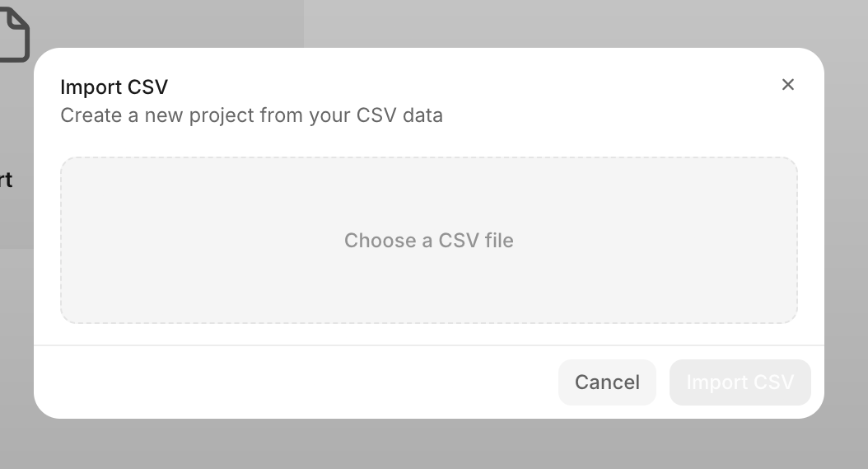Click blank dialog space right of the subtitle

pyautogui.click(x=618, y=115)
